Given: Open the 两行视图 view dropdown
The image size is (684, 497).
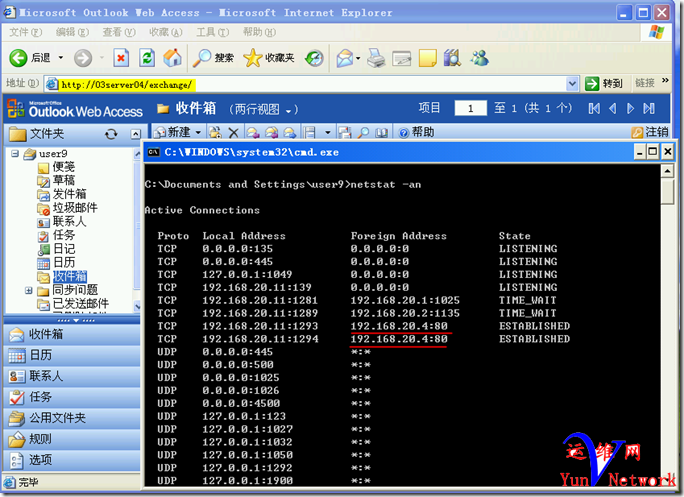Looking at the screenshot, I should pos(288,111).
